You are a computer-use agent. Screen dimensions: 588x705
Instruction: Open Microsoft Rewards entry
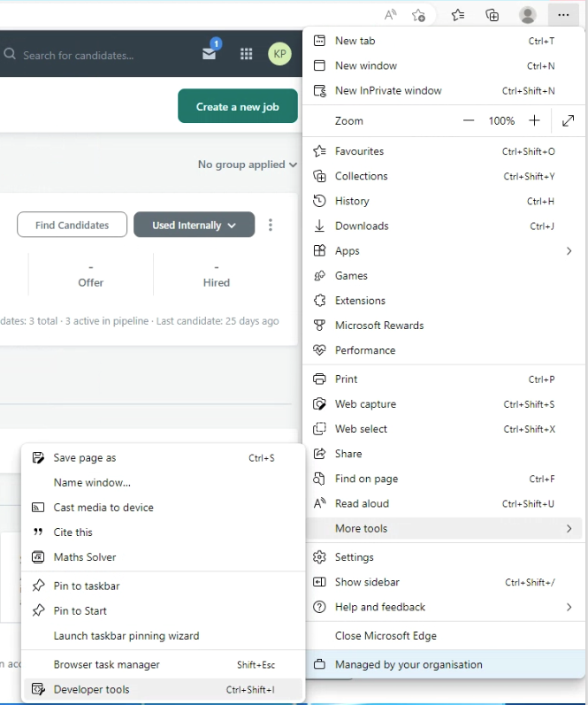click(444, 326)
